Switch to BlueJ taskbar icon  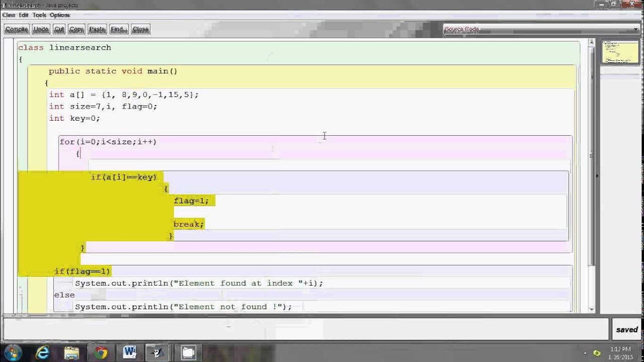(159, 352)
